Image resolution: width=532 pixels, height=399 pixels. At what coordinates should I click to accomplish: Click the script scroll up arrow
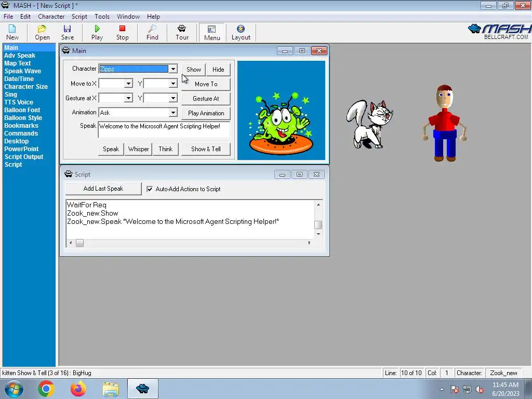click(x=318, y=205)
